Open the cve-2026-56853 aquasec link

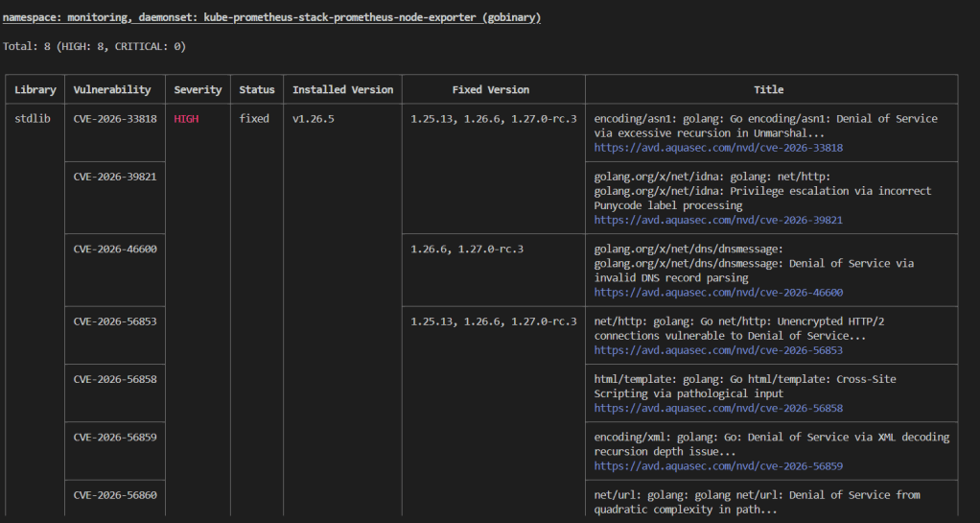pos(718,350)
